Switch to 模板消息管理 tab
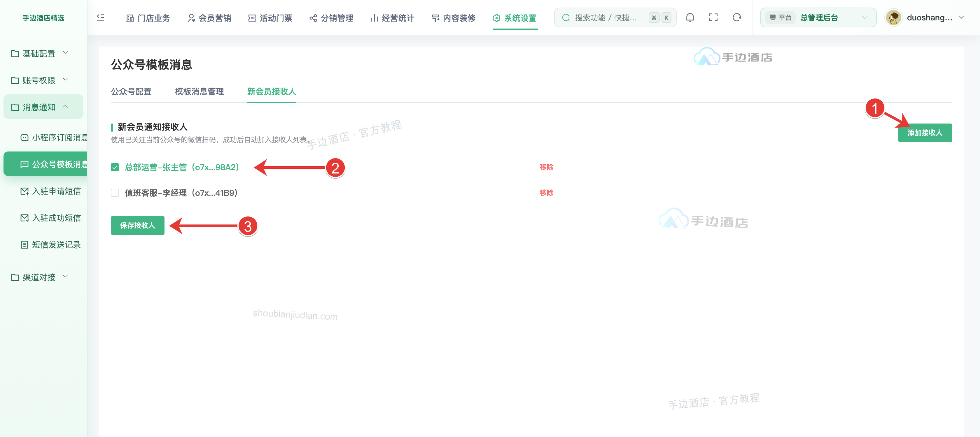Viewport: 980px width, 437px height. 199,91
